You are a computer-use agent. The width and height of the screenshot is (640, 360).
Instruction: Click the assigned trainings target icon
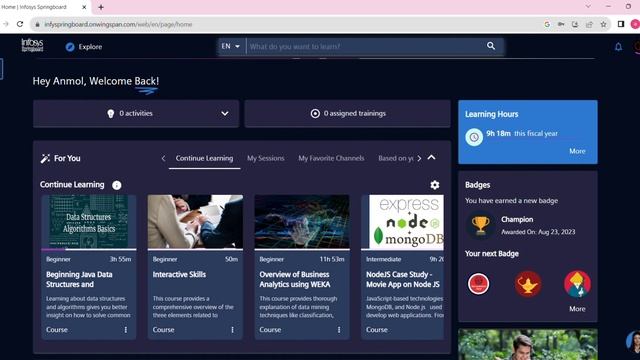click(x=315, y=113)
